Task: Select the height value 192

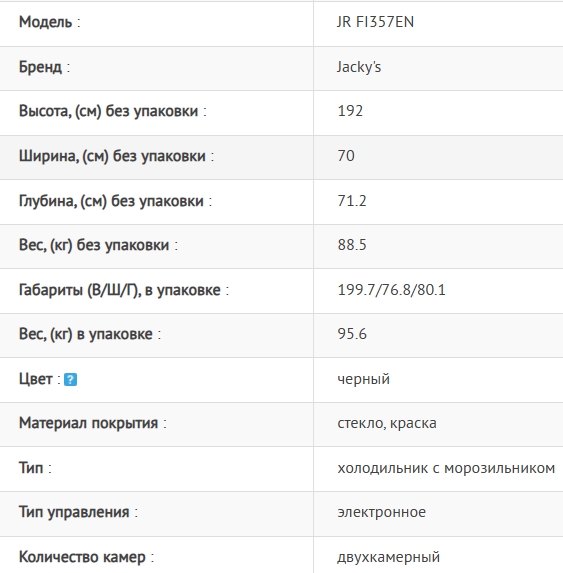Action: click(x=350, y=111)
